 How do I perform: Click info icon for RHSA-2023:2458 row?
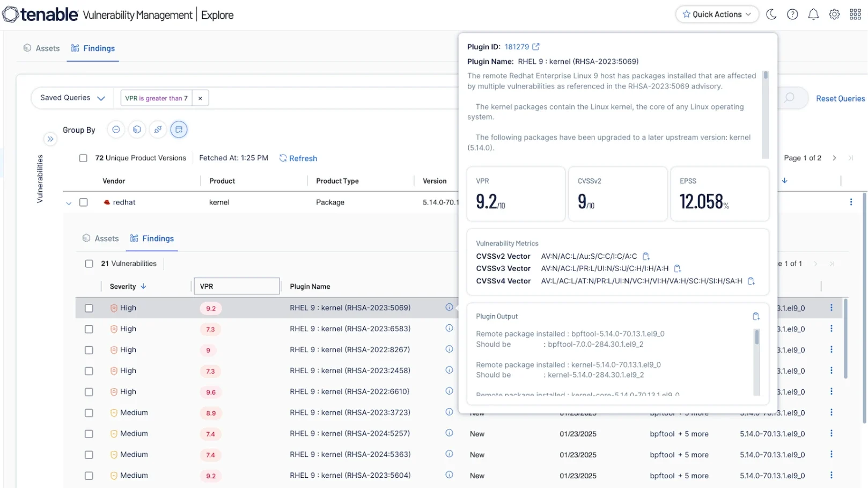(x=449, y=370)
